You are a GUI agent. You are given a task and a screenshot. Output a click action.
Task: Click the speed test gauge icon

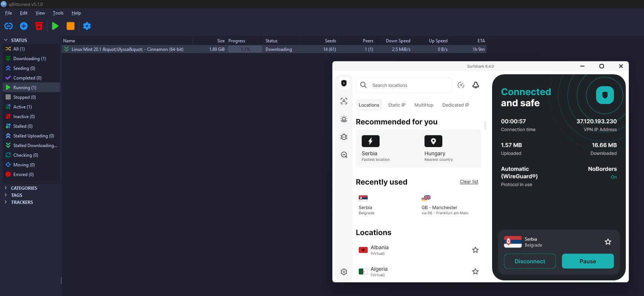pos(461,85)
